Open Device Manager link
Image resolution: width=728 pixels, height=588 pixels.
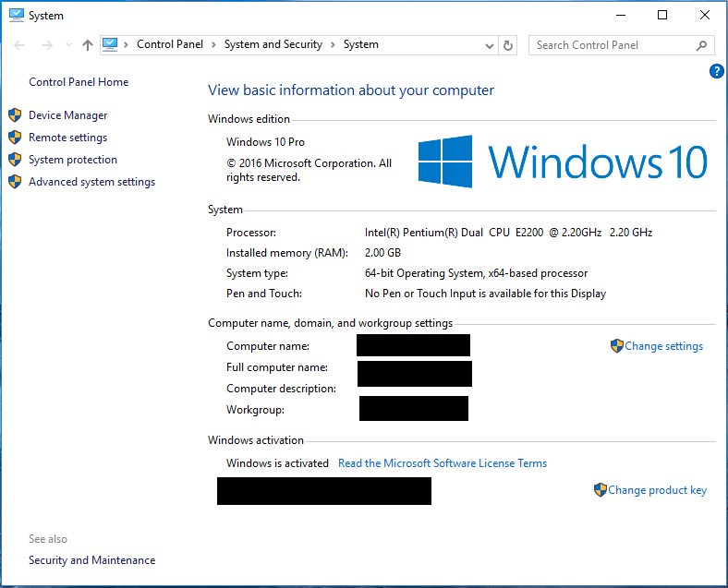click(67, 115)
